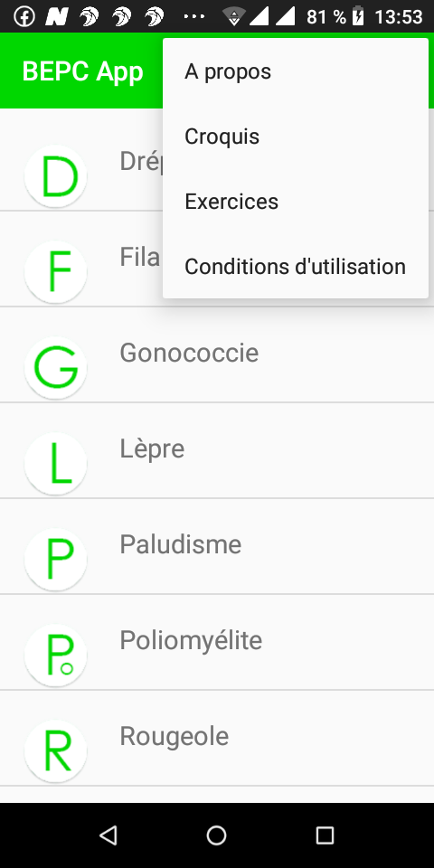Select the Paludisme list item
This screenshot has width=434, height=868.
pyautogui.click(x=217, y=546)
